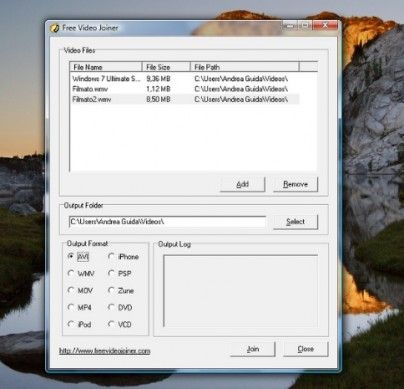404x389 pixels.
Task: Select the Windows 7 Ultimate file row
Action: point(185,79)
